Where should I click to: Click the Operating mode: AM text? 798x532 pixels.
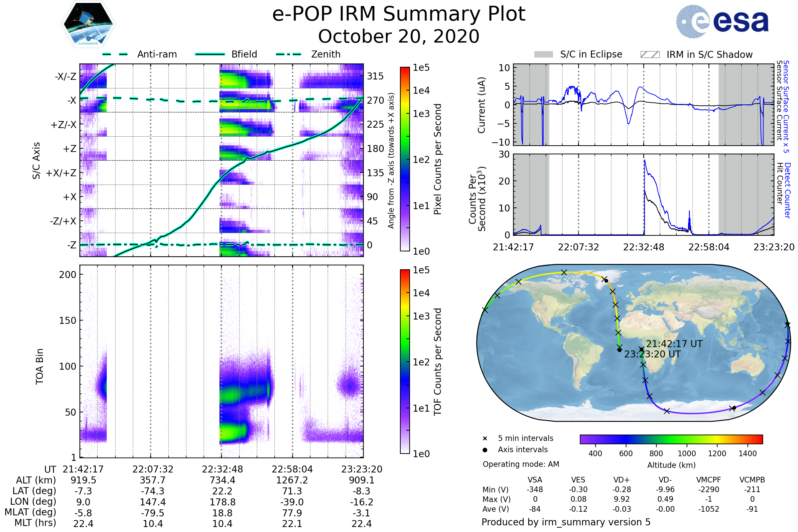click(521, 464)
